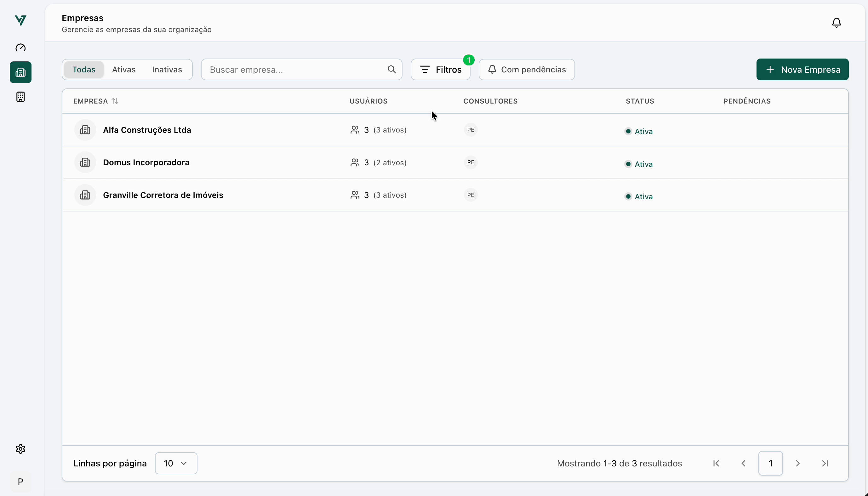Screen dimensions: 868x496
Task: Focus the Buscar empresa search field
Action: (301, 70)
